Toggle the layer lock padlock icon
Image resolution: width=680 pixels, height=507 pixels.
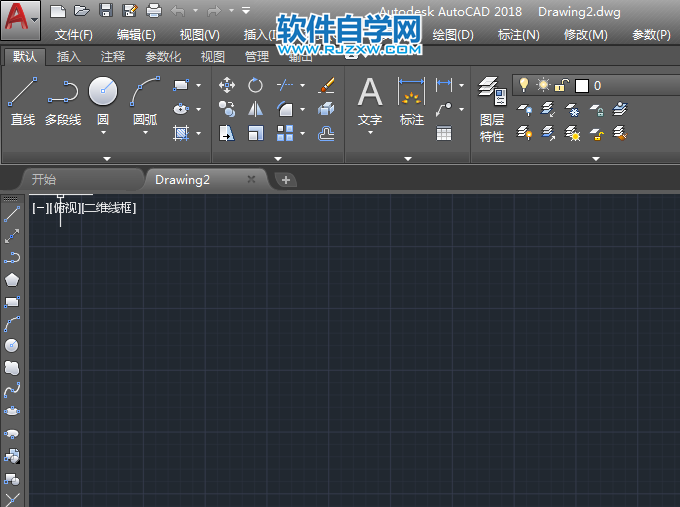pos(561,85)
